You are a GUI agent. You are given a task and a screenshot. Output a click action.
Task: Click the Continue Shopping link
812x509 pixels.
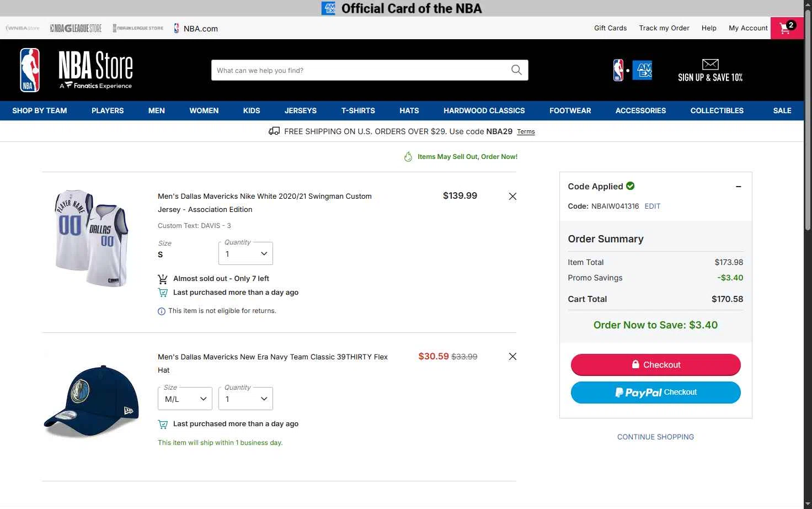click(655, 437)
